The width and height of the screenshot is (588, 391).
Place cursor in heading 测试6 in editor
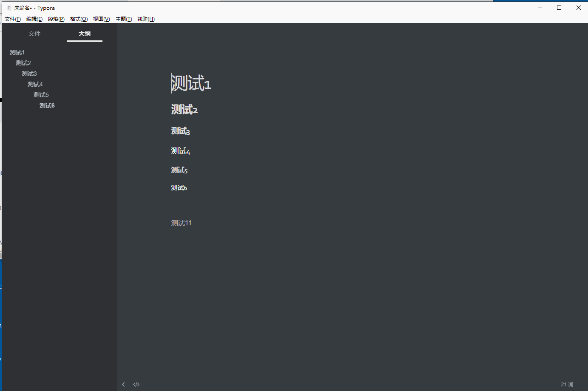[x=179, y=187]
